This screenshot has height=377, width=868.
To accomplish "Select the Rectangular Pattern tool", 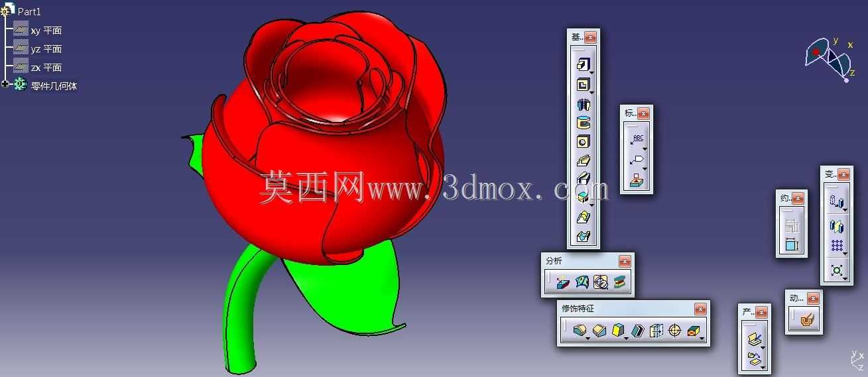I will 836,246.
